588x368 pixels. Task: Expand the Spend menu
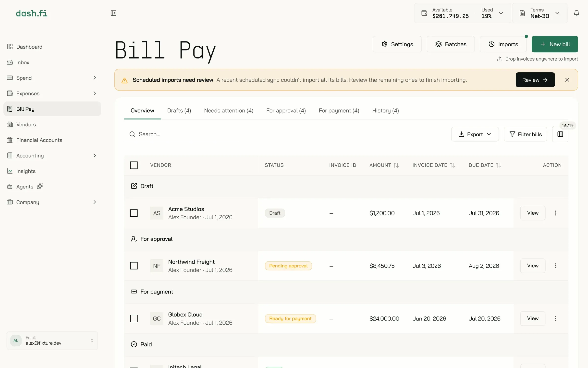[x=52, y=78]
